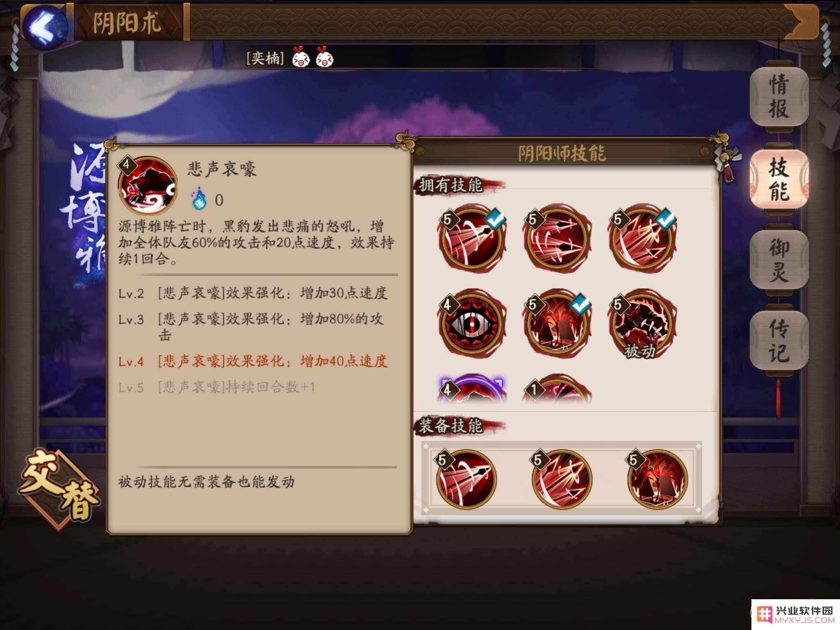
Task: Select the unchecked triple-arrow skill icon
Action: click(x=557, y=238)
